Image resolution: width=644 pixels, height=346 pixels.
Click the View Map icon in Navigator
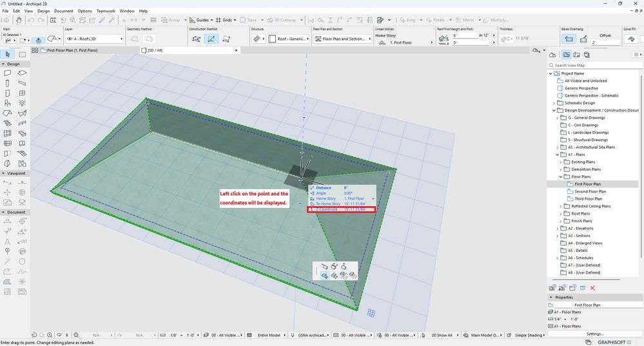coord(566,55)
